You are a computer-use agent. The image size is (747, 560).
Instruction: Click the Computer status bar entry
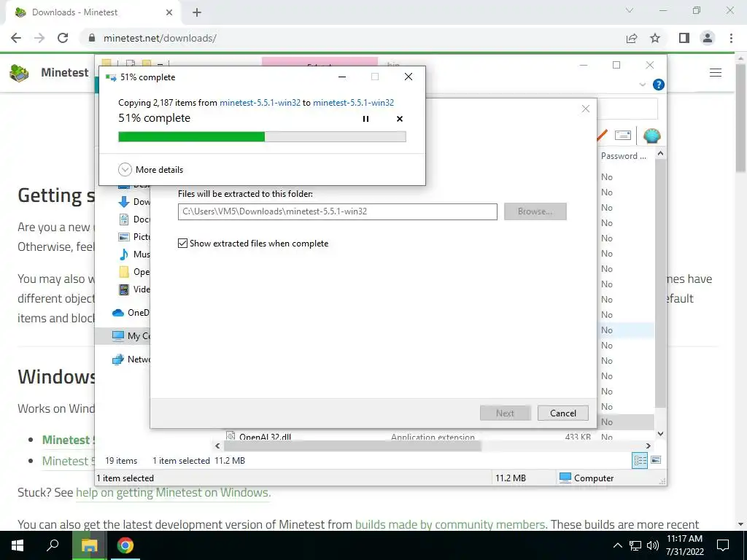(x=587, y=478)
